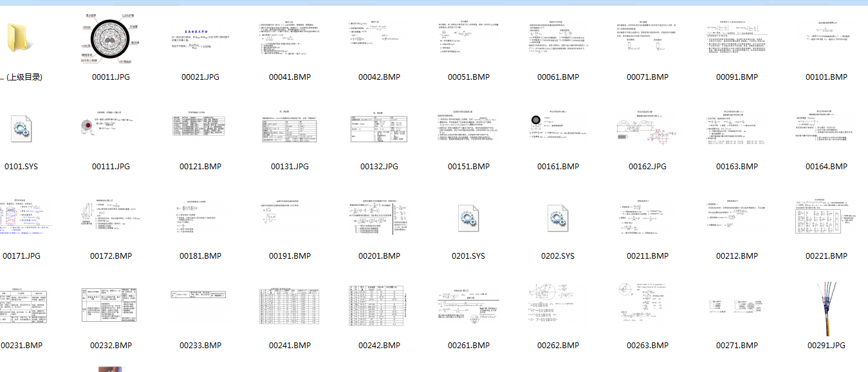The height and width of the screenshot is (372, 868).
Task: Click the 00161.BMP thumbnail
Action: pyautogui.click(x=558, y=127)
